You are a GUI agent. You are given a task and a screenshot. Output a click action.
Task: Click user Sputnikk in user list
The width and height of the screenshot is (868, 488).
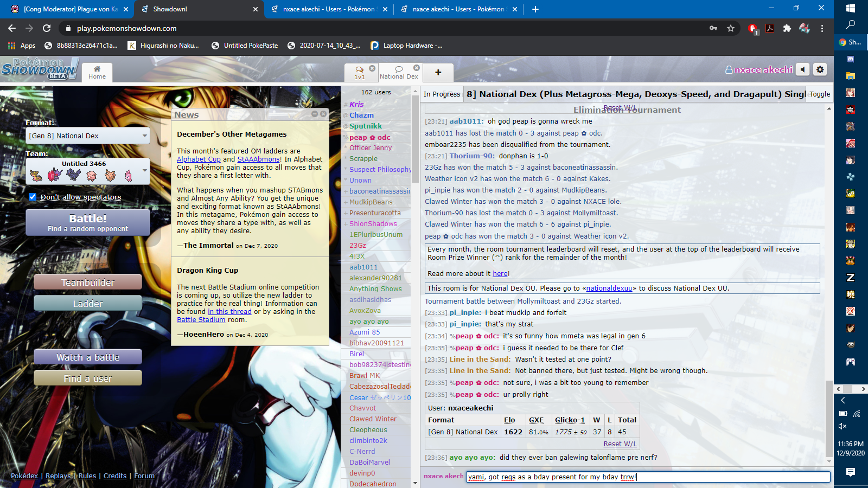pos(366,126)
